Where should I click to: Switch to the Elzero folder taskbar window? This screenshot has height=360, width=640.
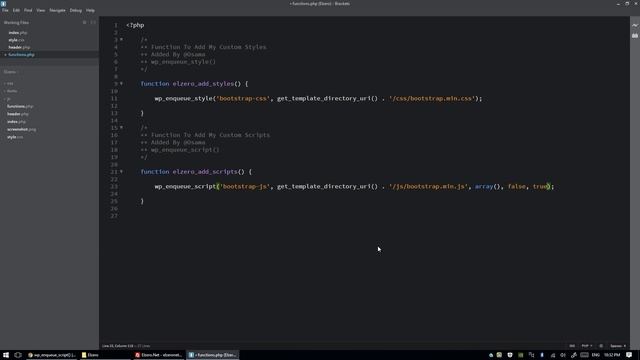[105, 355]
